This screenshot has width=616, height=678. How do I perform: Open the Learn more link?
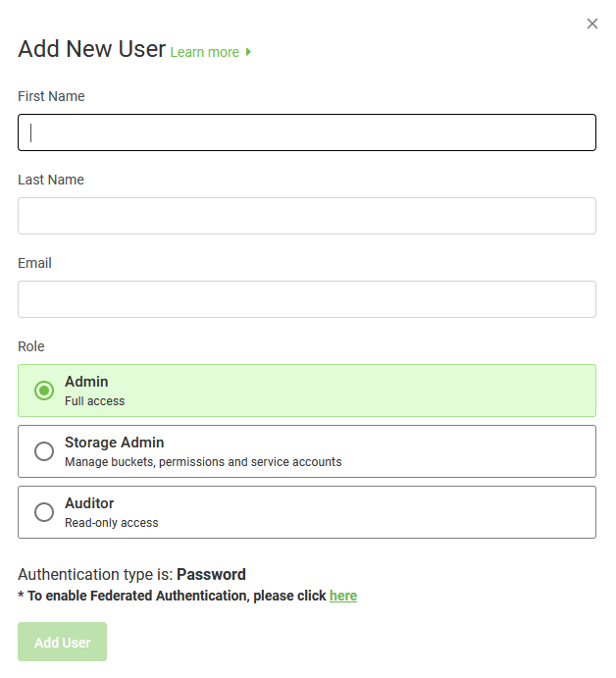pos(204,52)
